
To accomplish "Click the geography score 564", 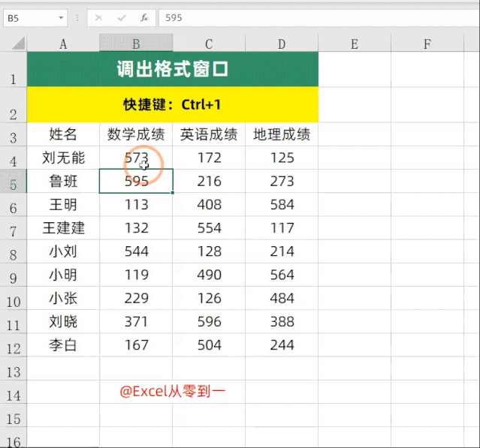I will [282, 275].
